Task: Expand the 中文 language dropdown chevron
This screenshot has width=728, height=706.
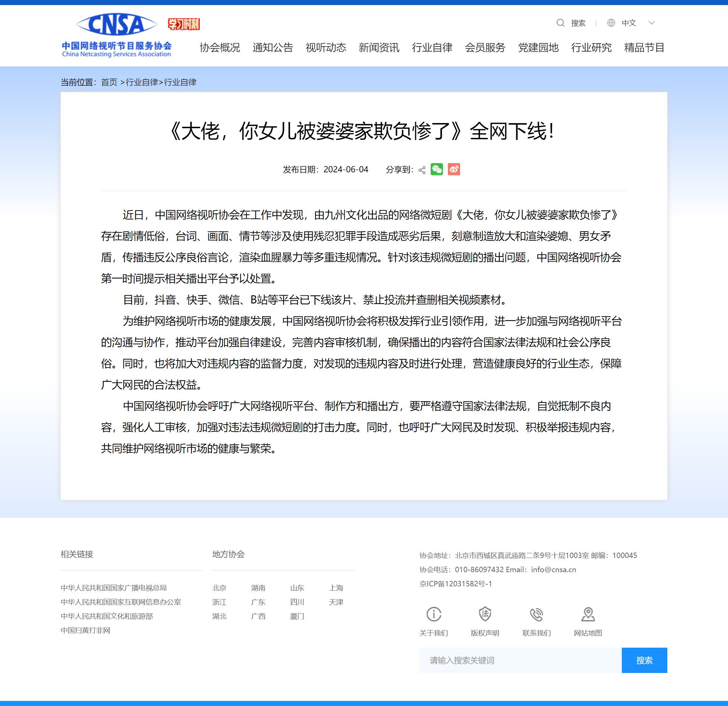Action: coord(651,23)
